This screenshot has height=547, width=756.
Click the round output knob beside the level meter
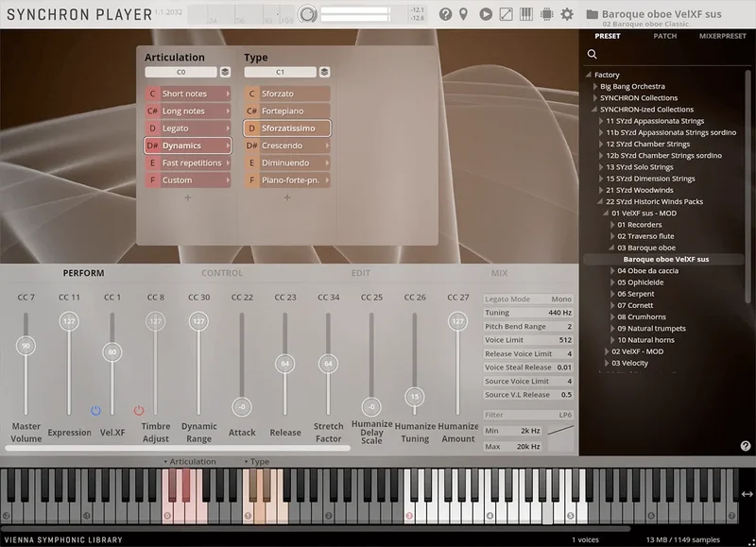tap(307, 14)
